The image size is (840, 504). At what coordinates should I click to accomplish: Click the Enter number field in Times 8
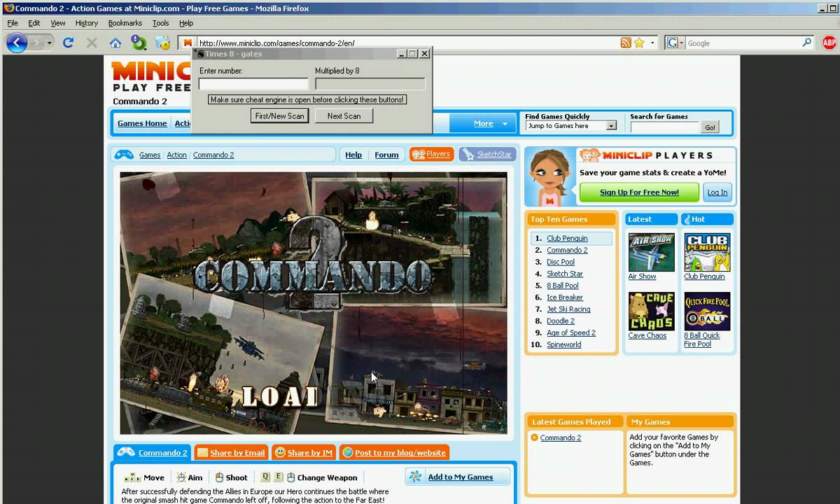[x=253, y=84]
